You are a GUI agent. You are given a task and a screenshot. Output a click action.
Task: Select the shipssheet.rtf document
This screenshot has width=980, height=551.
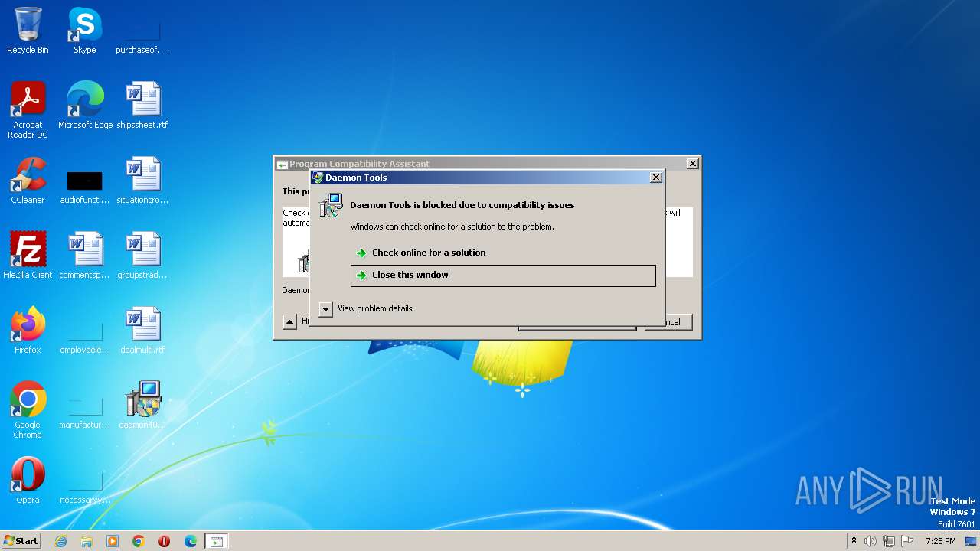pyautogui.click(x=142, y=106)
